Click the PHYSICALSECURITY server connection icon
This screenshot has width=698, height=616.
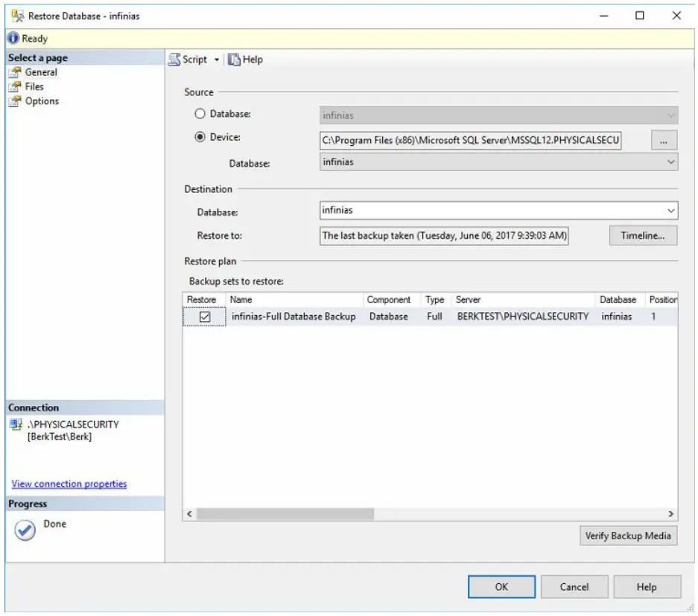16,425
